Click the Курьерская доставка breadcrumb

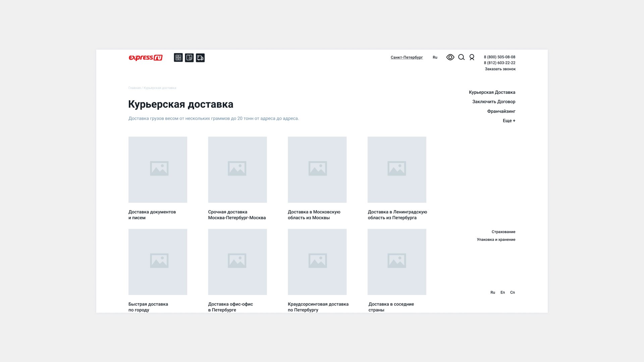click(x=160, y=88)
